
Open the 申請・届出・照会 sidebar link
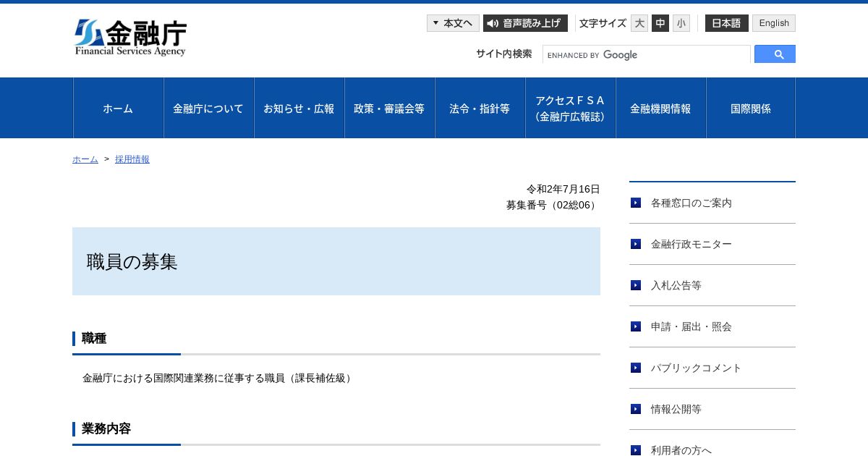coord(692,326)
